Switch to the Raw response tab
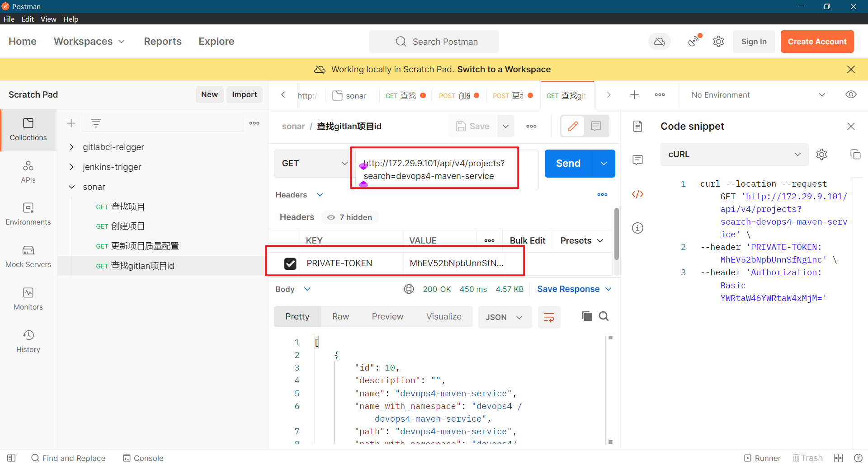868x465 pixels. (x=340, y=316)
